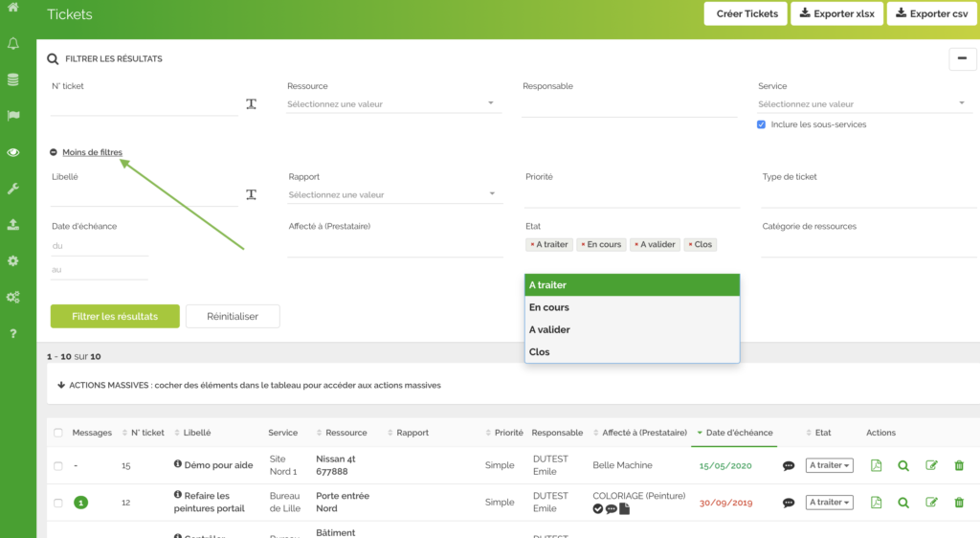Check the select-all checkbox in table header
The width and height of the screenshot is (980, 538).
click(x=58, y=433)
